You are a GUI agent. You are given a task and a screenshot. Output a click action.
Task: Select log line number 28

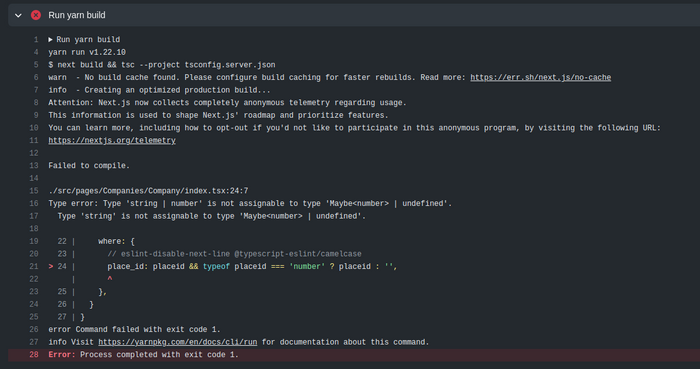(x=34, y=355)
